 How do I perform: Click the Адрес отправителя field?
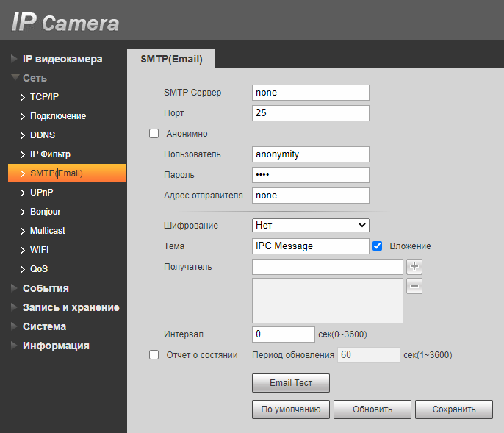pos(311,196)
